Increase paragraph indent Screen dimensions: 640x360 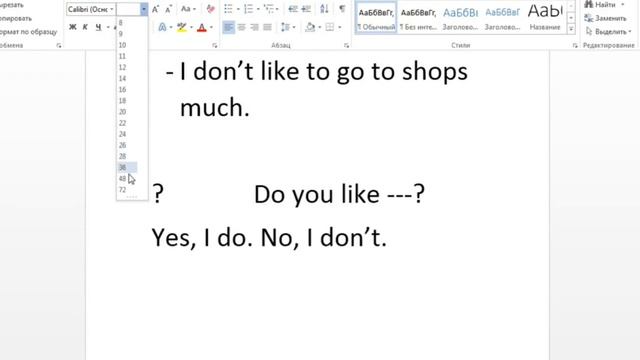pyautogui.click(x=306, y=9)
